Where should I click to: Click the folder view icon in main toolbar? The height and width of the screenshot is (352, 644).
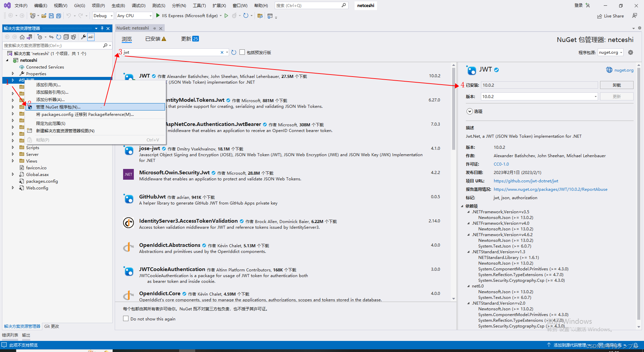[260, 16]
